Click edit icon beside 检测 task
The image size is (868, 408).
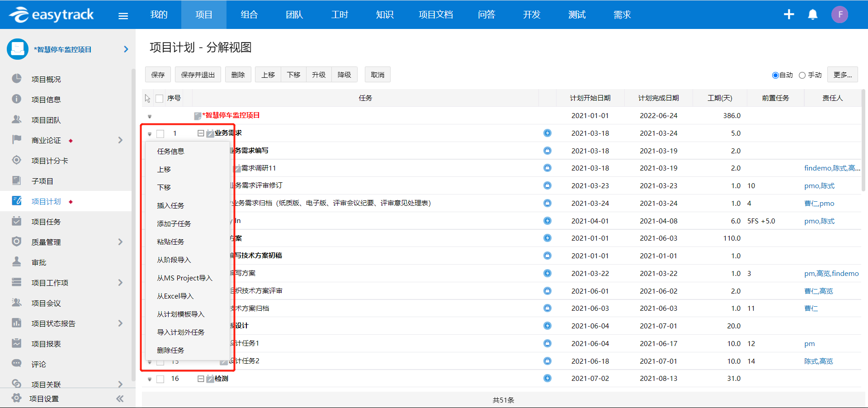[x=210, y=379]
